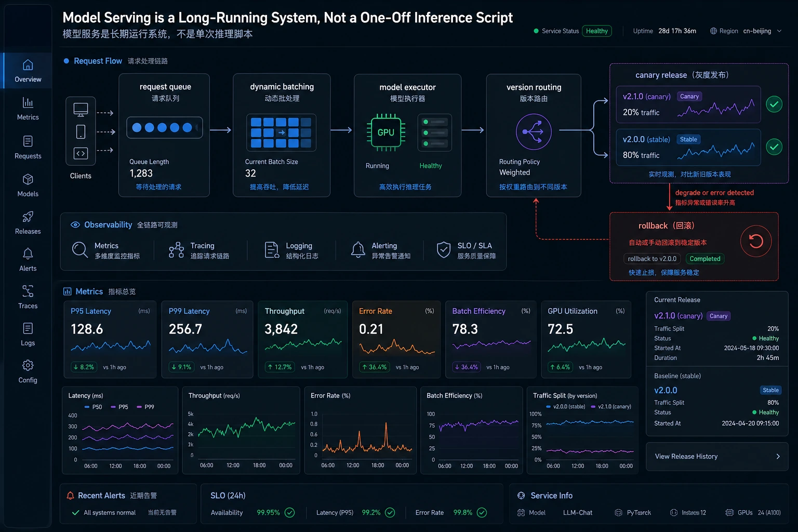Select the mobile phone client icon

(x=81, y=131)
